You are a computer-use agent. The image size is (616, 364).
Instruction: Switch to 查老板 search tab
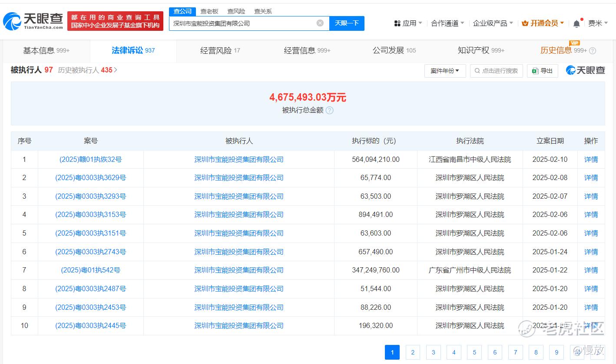tap(209, 11)
